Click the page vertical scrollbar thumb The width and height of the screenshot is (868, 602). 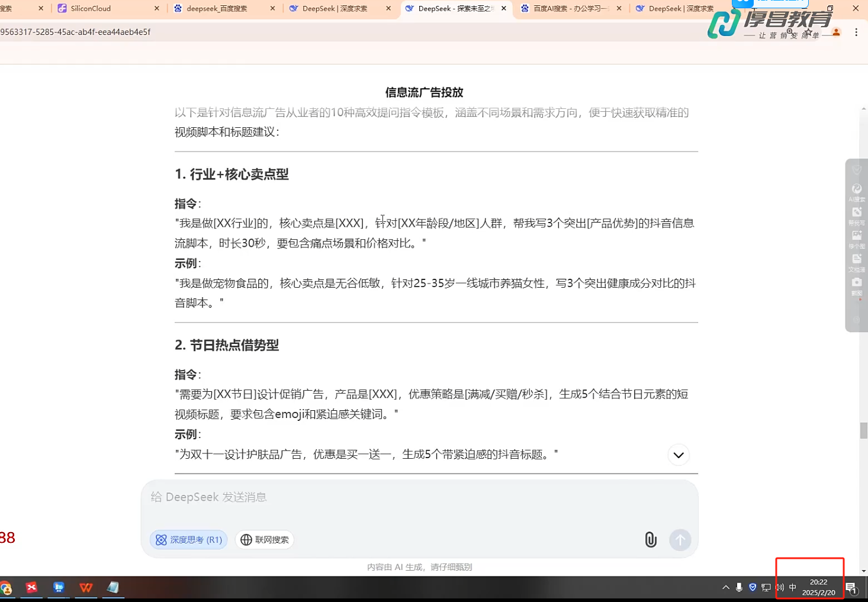point(863,430)
